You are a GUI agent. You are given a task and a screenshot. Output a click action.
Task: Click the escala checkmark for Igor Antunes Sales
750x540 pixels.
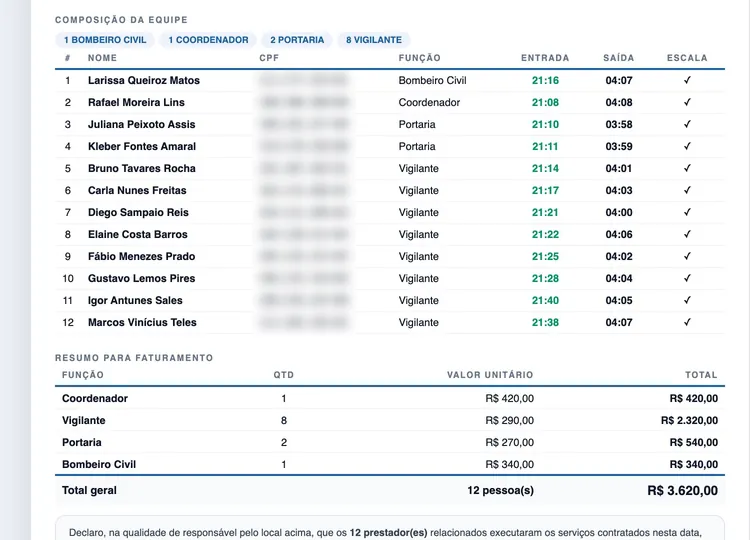point(687,300)
